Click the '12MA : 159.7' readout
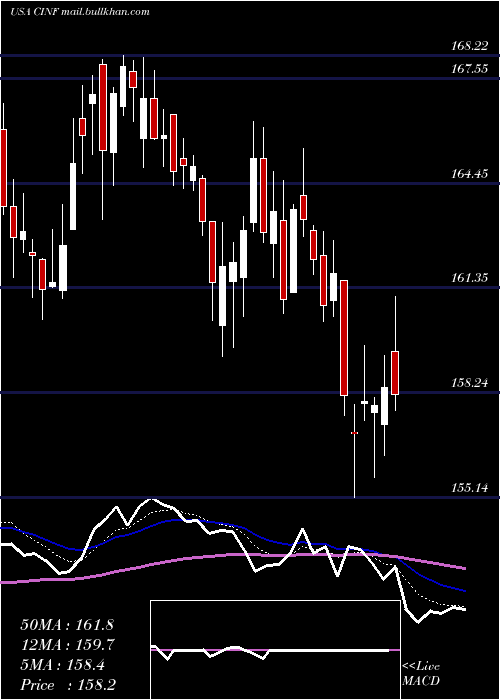Image resolution: width=500 pixels, height=700 pixels. pos(68,645)
